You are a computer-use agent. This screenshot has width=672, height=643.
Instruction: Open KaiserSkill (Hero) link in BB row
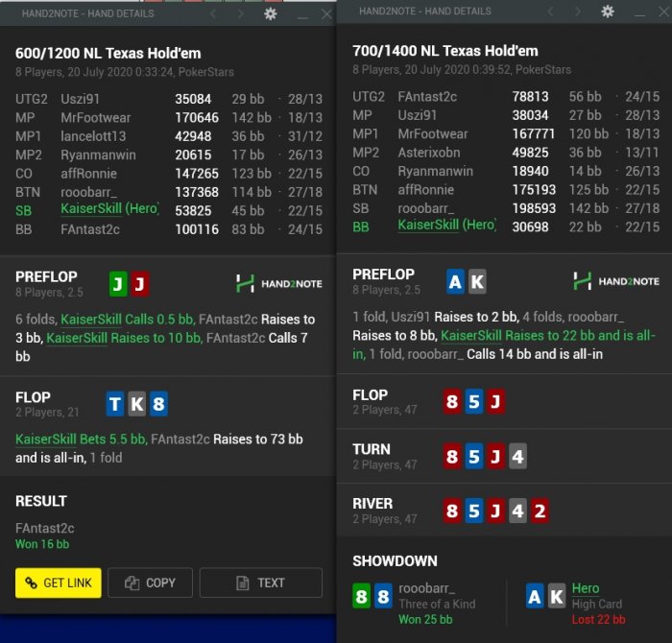[447, 226]
